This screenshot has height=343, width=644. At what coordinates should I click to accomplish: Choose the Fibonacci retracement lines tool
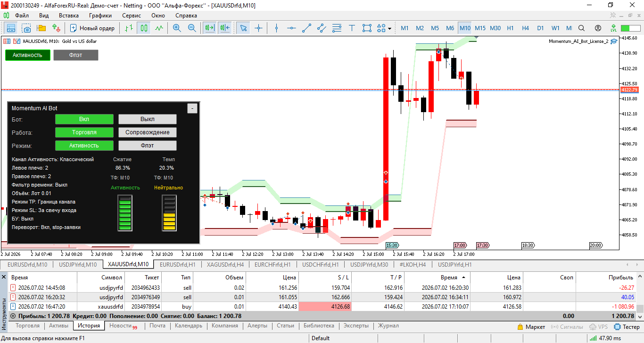[337, 28]
